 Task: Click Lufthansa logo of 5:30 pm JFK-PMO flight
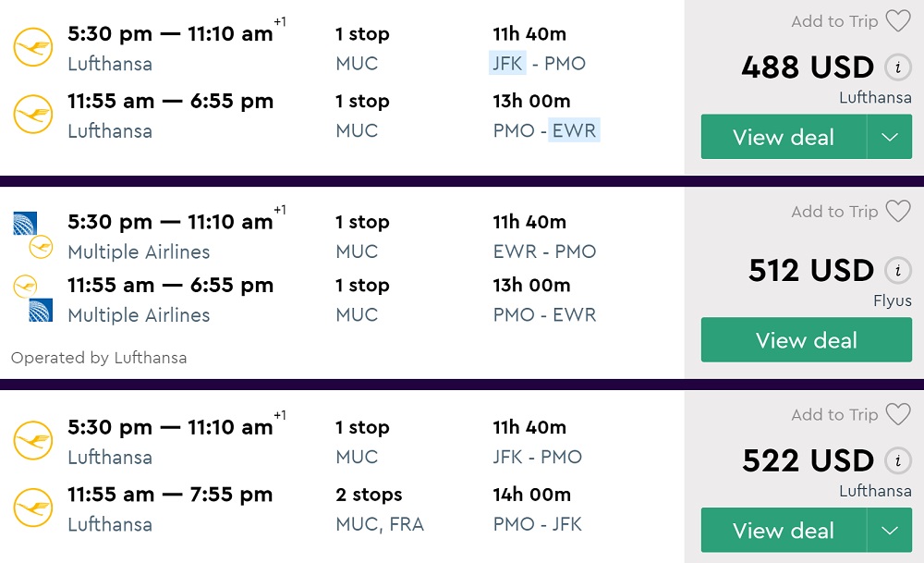click(33, 48)
